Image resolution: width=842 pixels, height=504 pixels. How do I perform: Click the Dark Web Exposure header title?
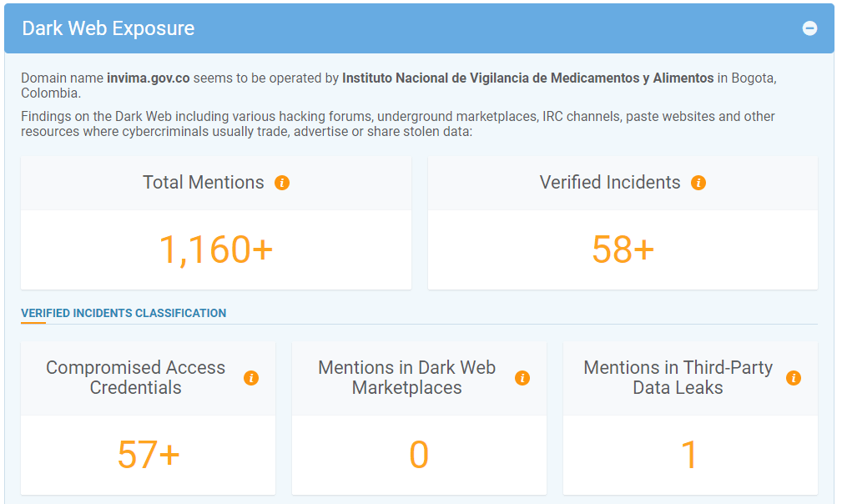pos(108,28)
